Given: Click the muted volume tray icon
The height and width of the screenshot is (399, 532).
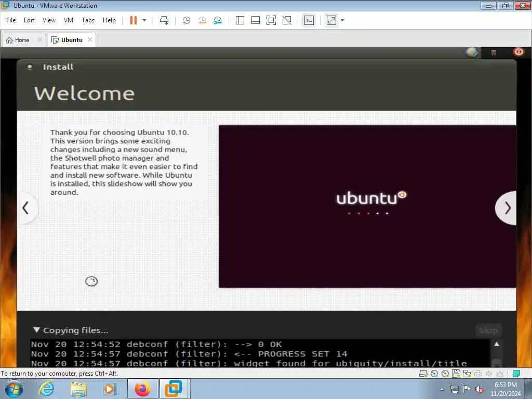Looking at the screenshot, I should tap(480, 389).
